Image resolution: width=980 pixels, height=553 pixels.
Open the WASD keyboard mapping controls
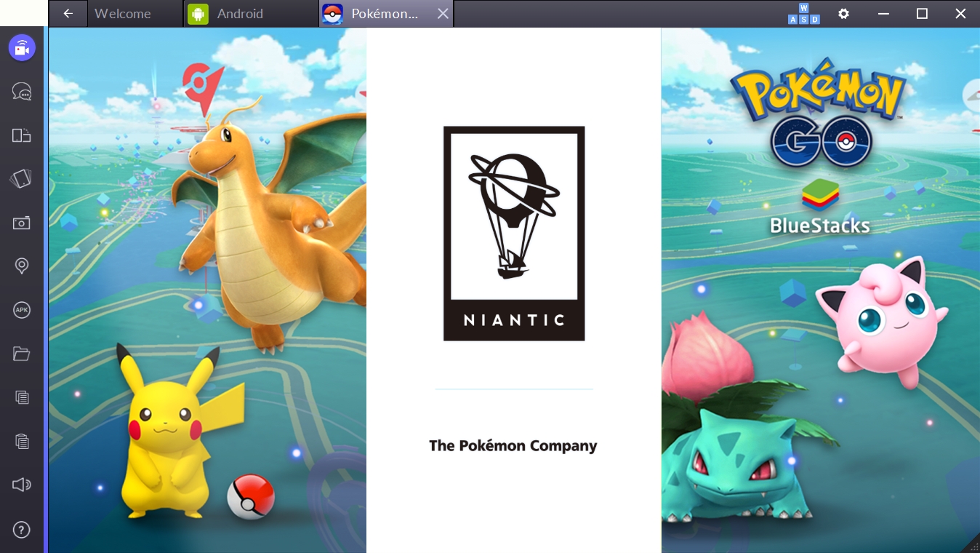click(803, 14)
